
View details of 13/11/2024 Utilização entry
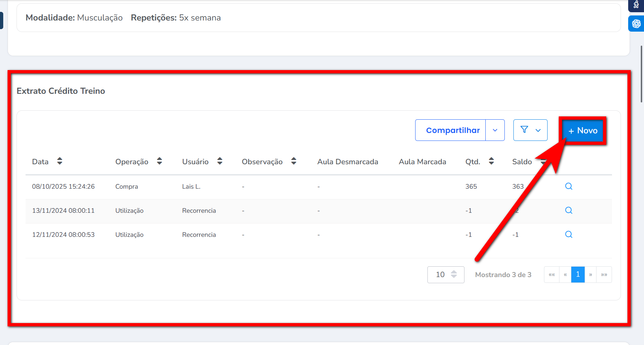tap(568, 210)
